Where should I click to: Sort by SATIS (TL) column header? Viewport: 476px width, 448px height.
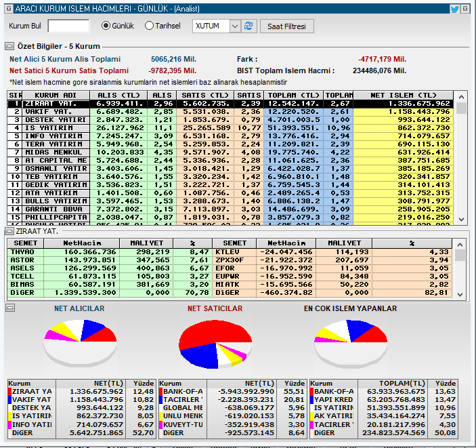point(205,96)
